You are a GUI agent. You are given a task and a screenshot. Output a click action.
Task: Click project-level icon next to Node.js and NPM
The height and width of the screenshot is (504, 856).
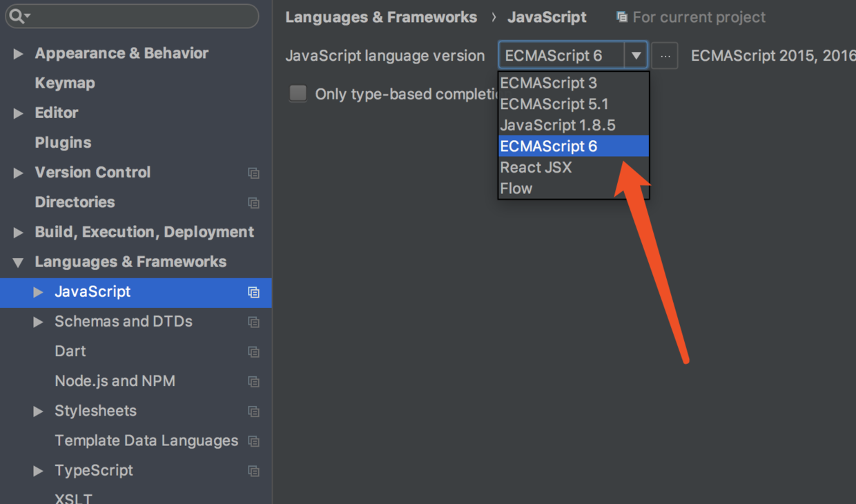(253, 382)
